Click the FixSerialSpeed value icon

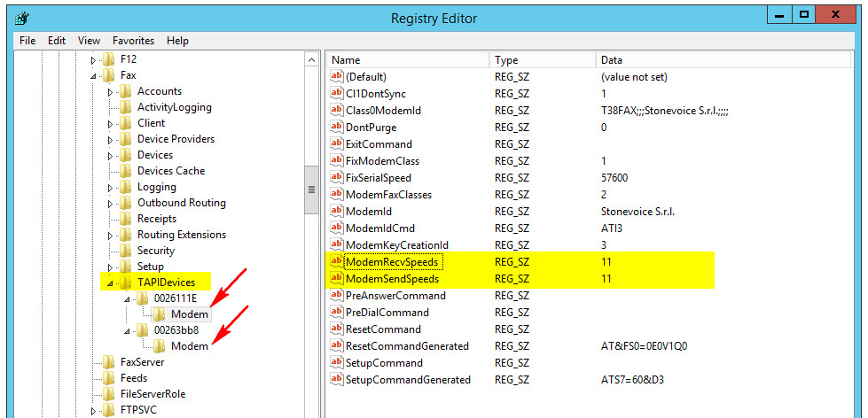(336, 178)
